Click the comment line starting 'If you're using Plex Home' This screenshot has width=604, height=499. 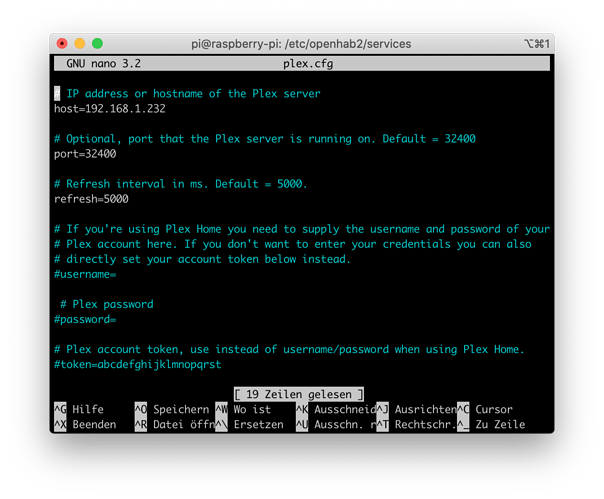coord(302,229)
